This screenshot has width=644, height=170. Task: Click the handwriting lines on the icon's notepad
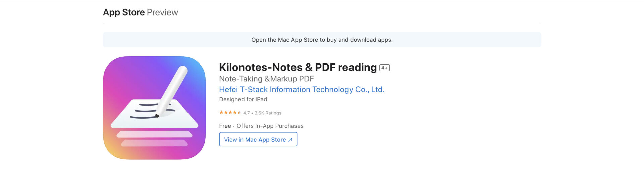tap(144, 111)
